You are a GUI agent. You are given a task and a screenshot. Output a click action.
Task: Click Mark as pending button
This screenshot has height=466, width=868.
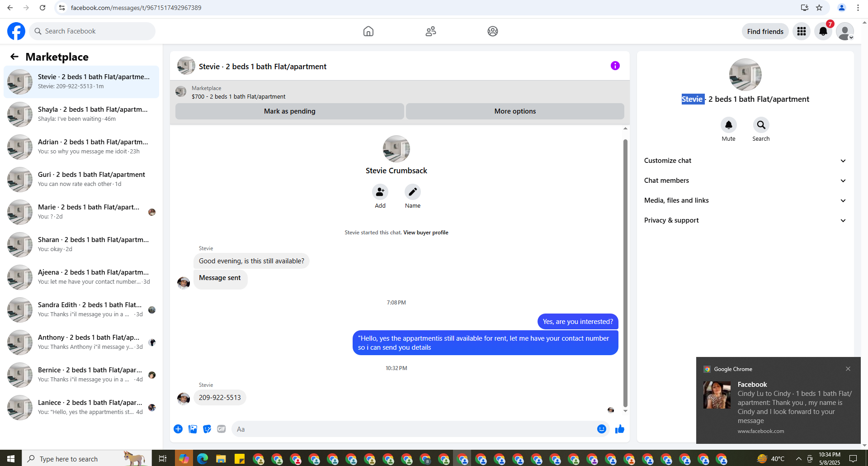point(290,111)
